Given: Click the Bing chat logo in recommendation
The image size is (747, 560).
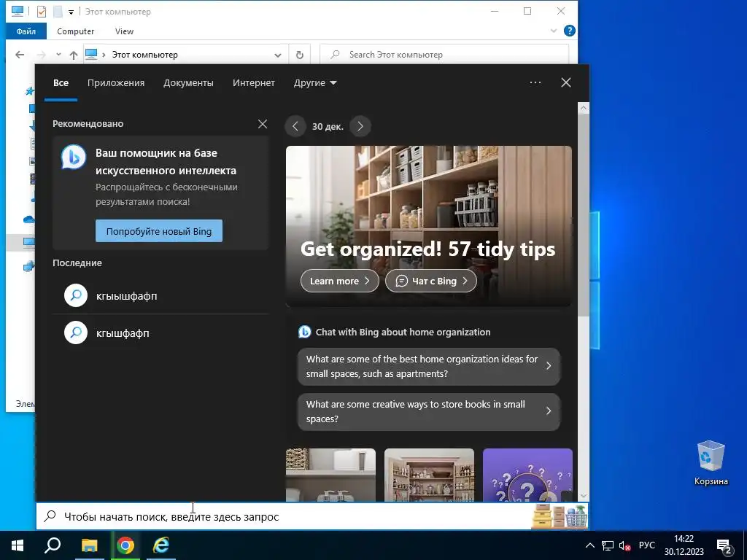Looking at the screenshot, I should 74,157.
